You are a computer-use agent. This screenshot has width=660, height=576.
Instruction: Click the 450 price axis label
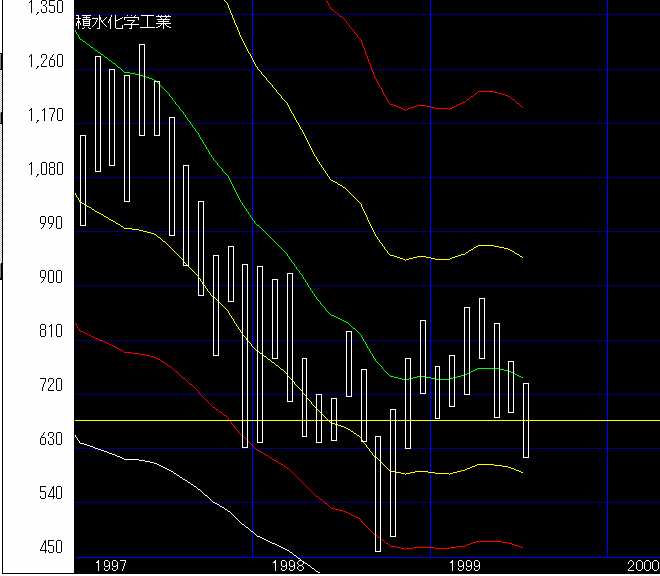point(50,548)
